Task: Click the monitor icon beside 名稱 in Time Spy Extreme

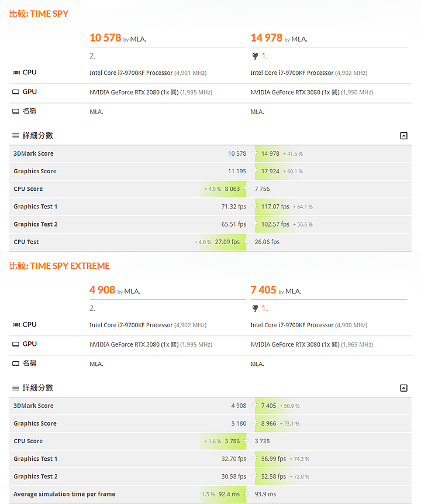Action: coord(16,364)
